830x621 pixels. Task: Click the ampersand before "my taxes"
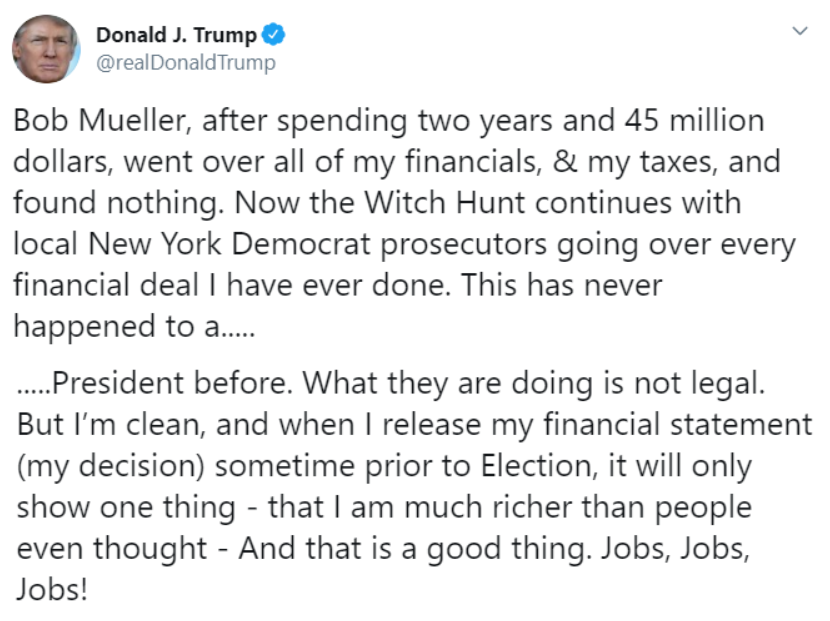[565, 161]
